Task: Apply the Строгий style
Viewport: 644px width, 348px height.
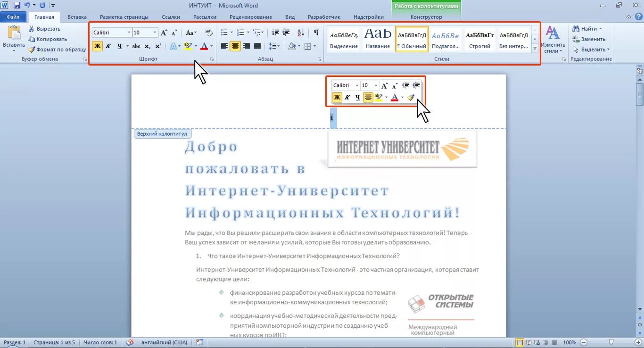Action: pyautogui.click(x=480, y=39)
